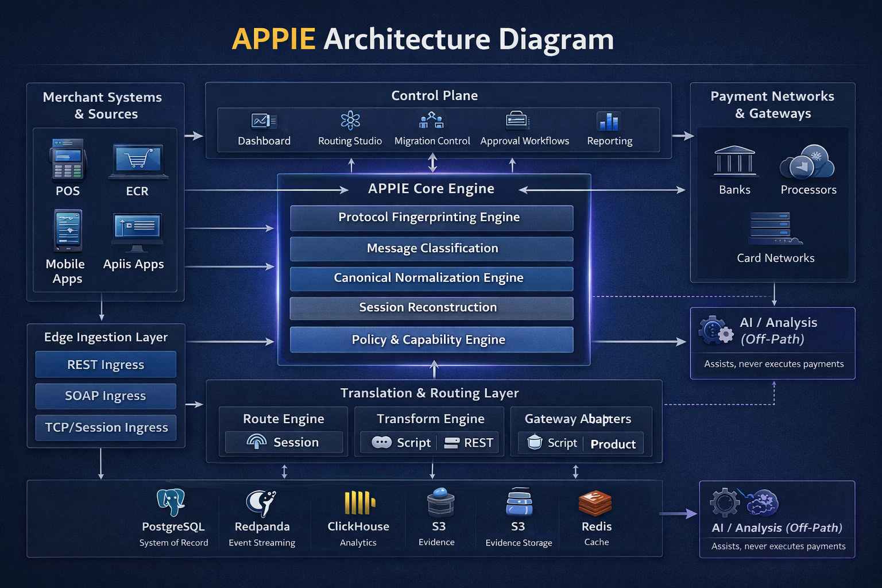Select the Approval Workflows label
The image size is (882, 588).
pyautogui.click(x=525, y=141)
